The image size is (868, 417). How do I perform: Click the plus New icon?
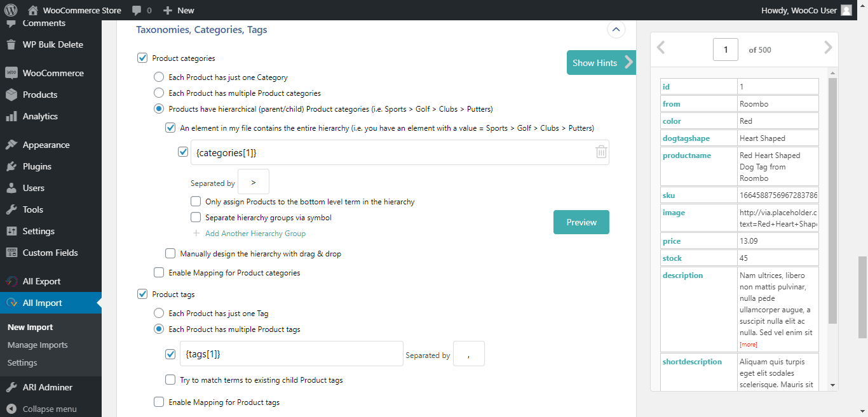168,10
